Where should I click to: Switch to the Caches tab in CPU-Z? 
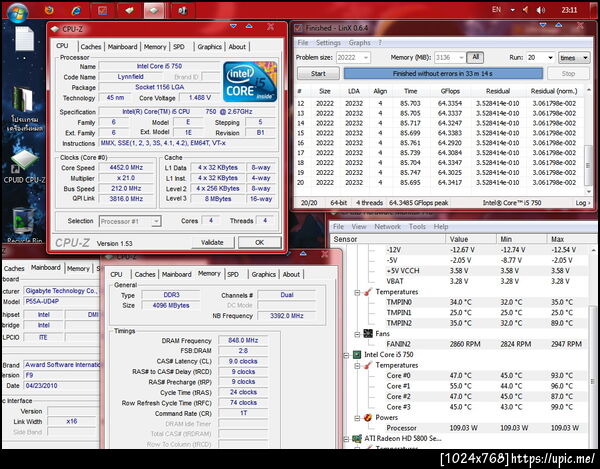(x=91, y=47)
